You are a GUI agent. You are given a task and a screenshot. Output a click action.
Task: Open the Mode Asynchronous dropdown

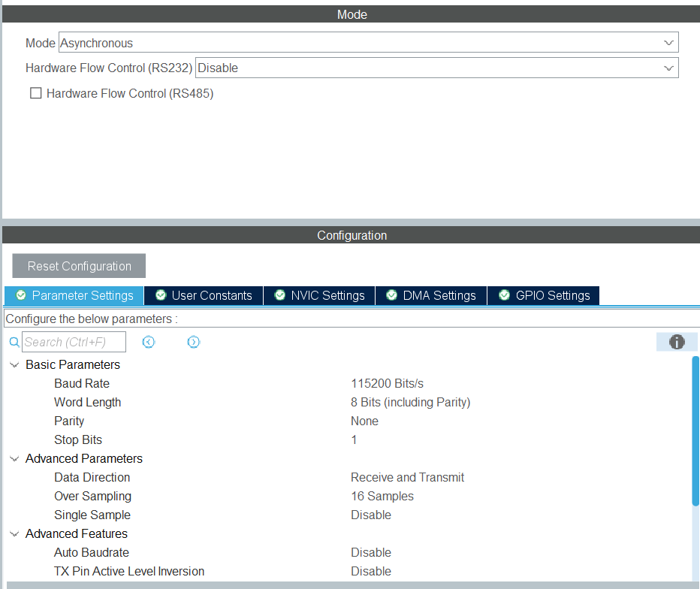[x=368, y=43]
